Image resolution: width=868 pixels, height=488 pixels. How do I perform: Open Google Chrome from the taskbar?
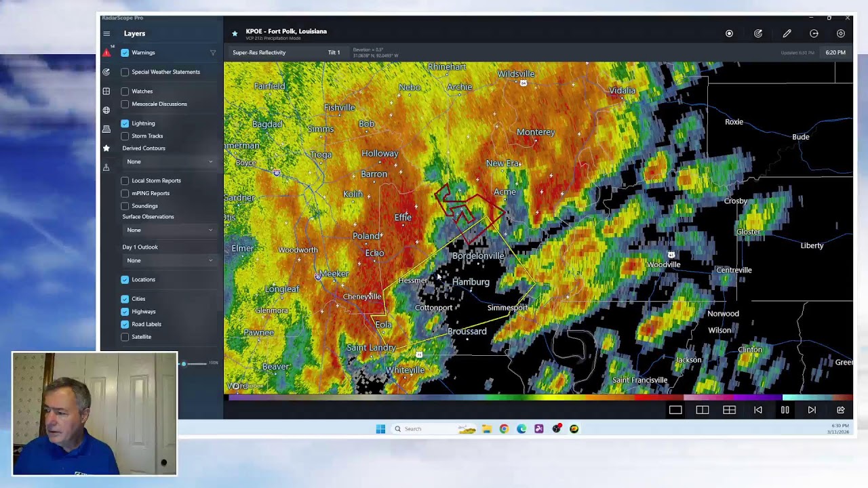[x=504, y=428]
